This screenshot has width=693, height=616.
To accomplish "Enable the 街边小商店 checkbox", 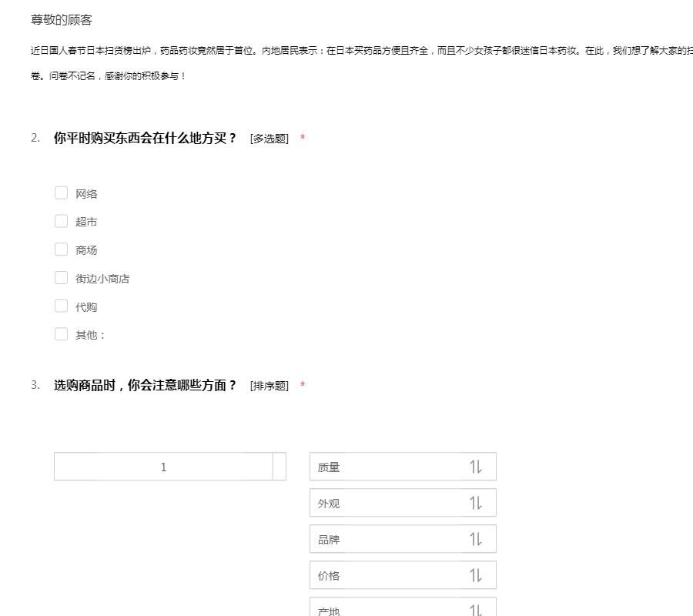I will point(62,278).
